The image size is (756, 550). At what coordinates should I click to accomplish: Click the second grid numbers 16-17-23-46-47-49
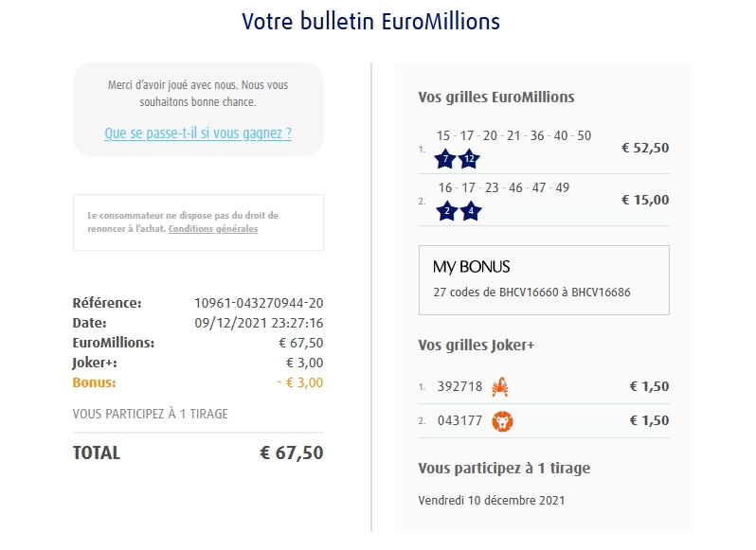[x=503, y=187]
